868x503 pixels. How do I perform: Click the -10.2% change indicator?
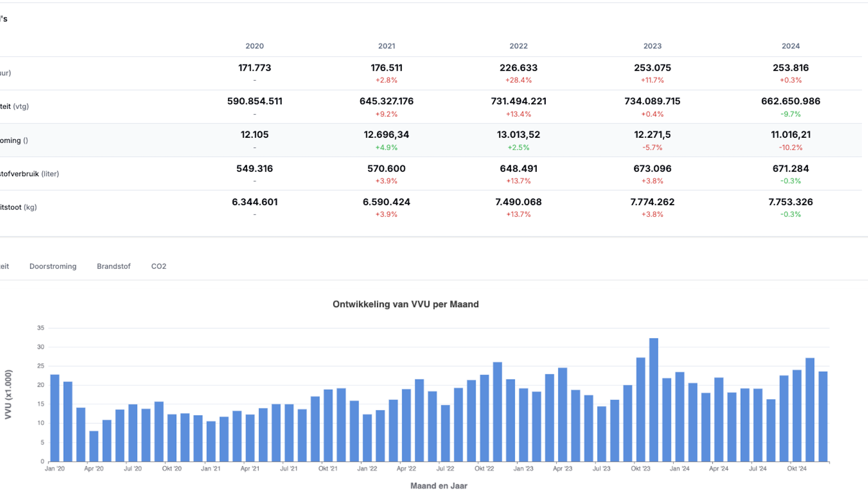[x=790, y=147]
